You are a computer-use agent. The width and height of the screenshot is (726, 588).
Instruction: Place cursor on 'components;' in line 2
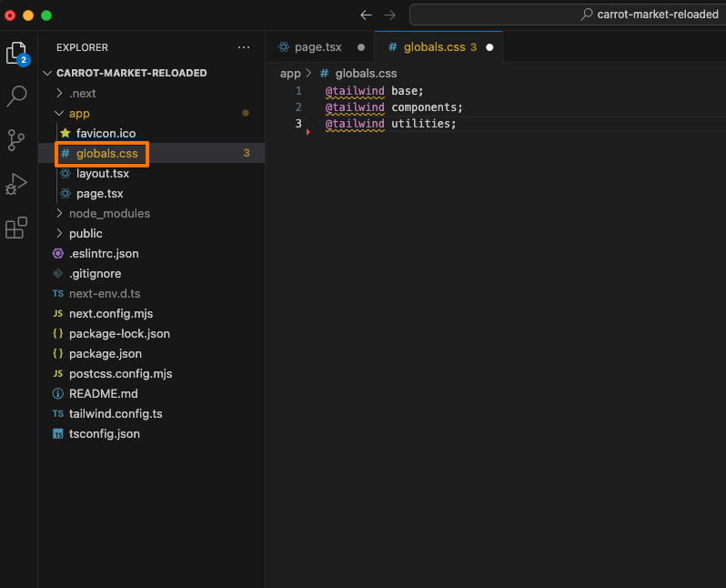click(x=427, y=107)
